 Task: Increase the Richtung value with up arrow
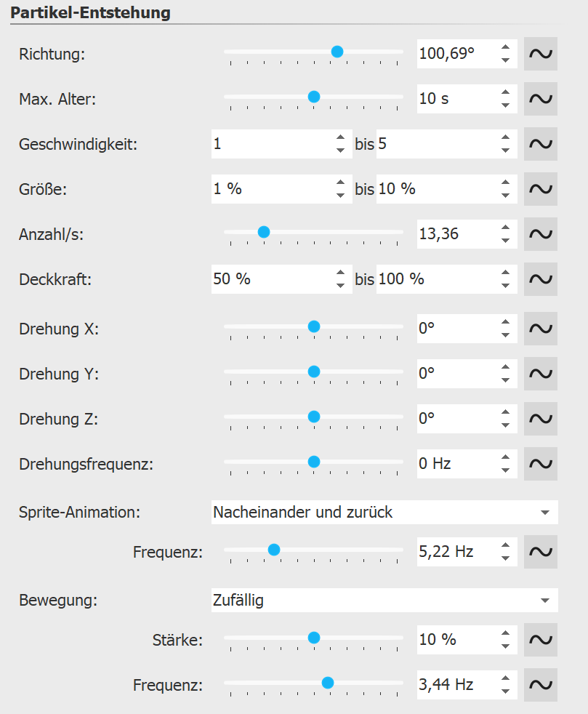[x=506, y=48]
